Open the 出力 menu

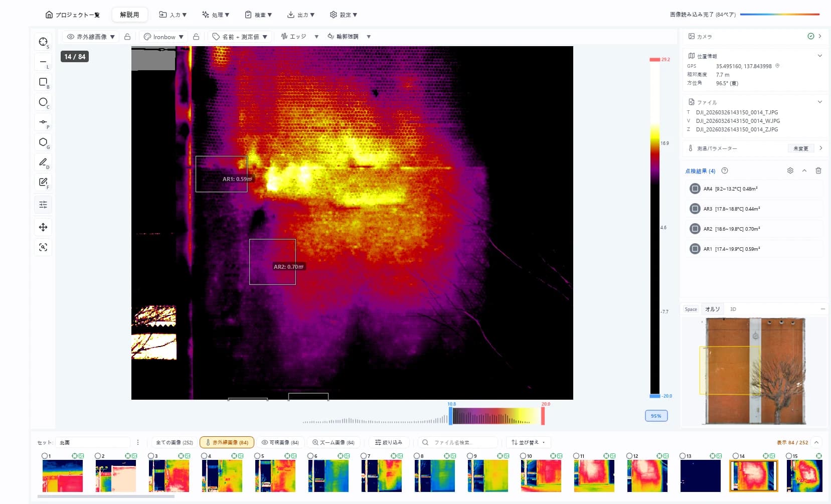click(x=300, y=15)
